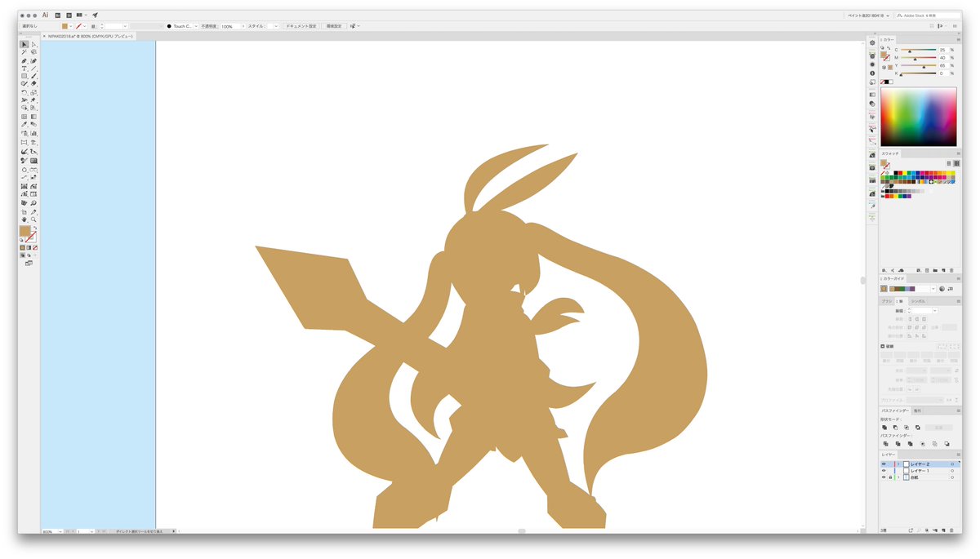Expand the 台紙 layer contents arrow
980x559 pixels.
(x=898, y=477)
